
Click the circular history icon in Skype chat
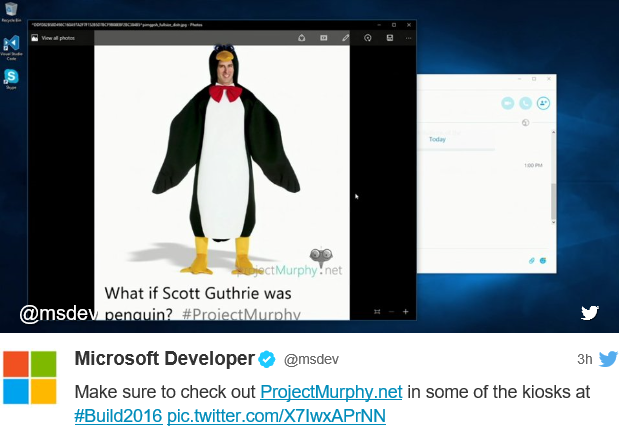pyautogui.click(x=525, y=123)
